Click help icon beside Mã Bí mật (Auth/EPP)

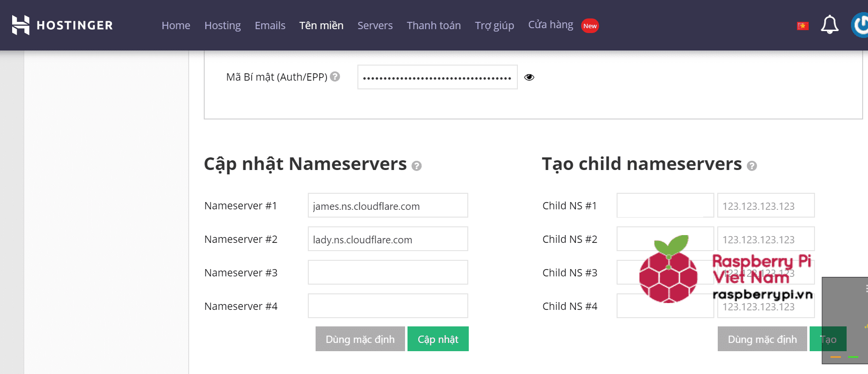(335, 77)
